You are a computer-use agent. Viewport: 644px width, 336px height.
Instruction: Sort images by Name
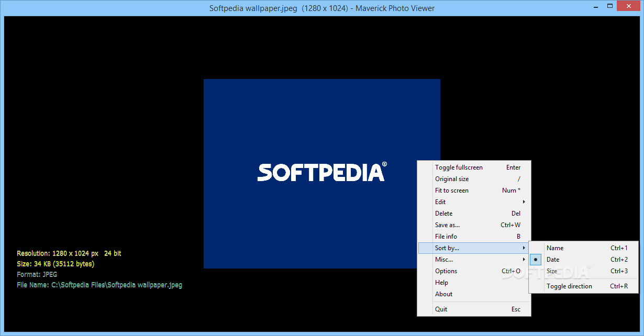click(584, 248)
